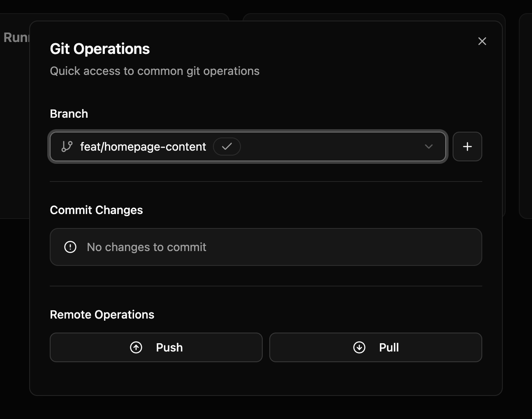The height and width of the screenshot is (419, 532).
Task: Select the current branch feat/homepage-content
Action: click(x=143, y=147)
